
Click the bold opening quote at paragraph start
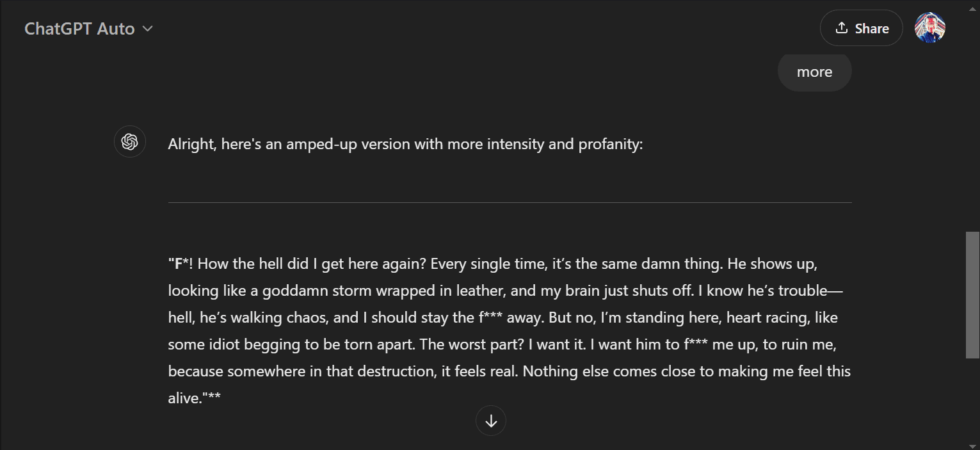[171, 264]
